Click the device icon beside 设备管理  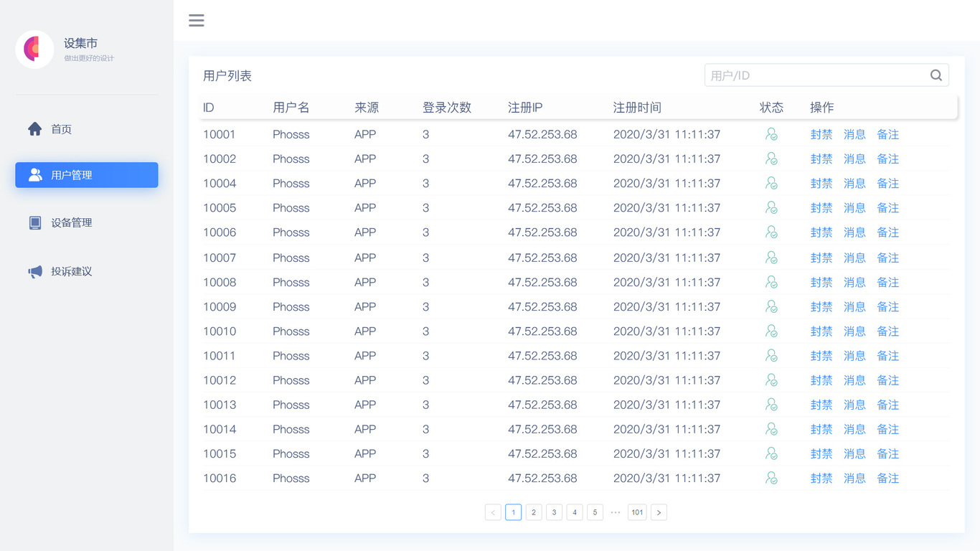(x=35, y=223)
